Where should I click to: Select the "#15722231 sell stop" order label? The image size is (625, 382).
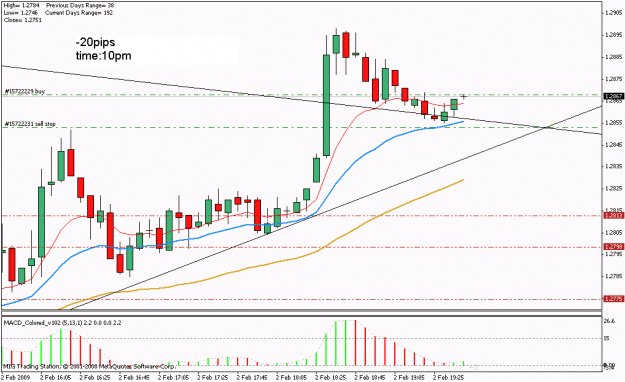(30, 124)
